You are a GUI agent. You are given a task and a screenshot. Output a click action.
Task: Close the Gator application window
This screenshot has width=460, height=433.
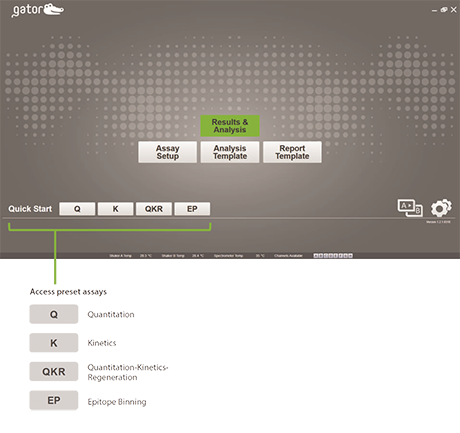454,10
